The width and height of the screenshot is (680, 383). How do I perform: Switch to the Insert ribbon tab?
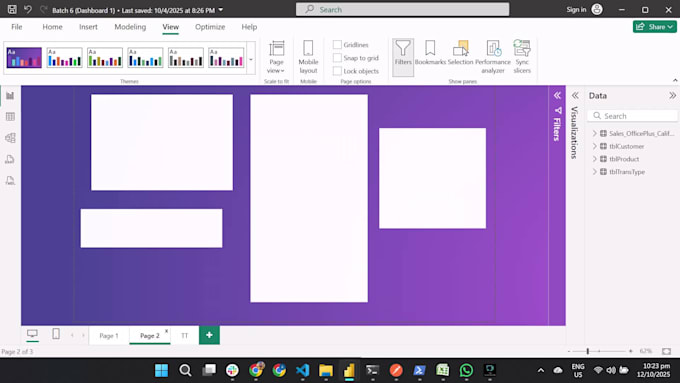[88, 27]
